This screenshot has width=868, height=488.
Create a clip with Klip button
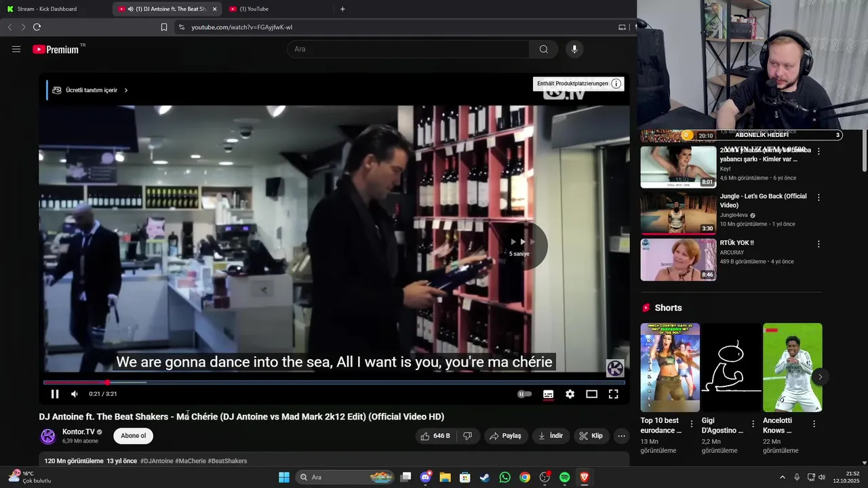point(591,436)
